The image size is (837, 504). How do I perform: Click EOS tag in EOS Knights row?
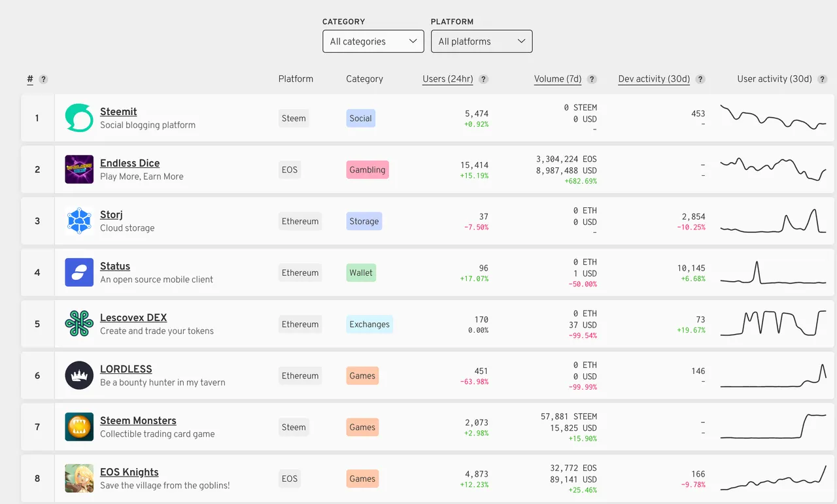(290, 479)
